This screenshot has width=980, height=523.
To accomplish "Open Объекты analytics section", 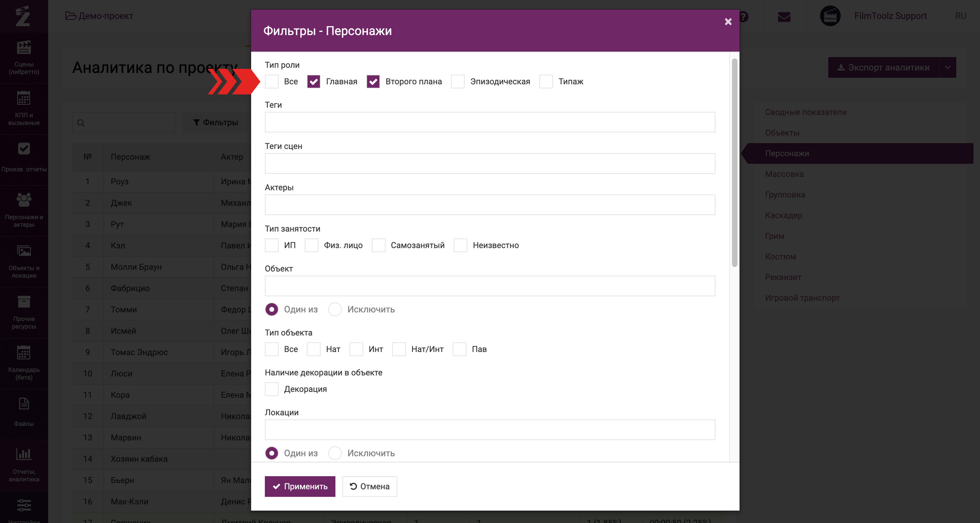I will click(x=782, y=133).
